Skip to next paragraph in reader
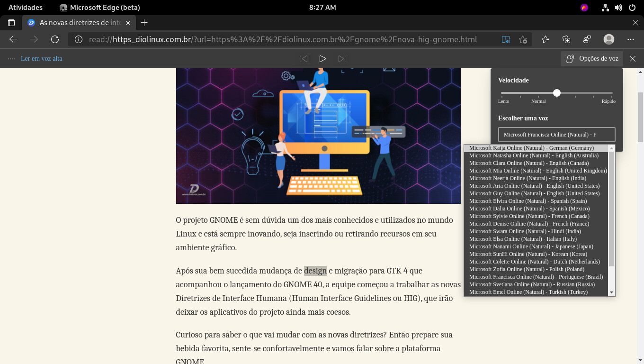 point(341,59)
